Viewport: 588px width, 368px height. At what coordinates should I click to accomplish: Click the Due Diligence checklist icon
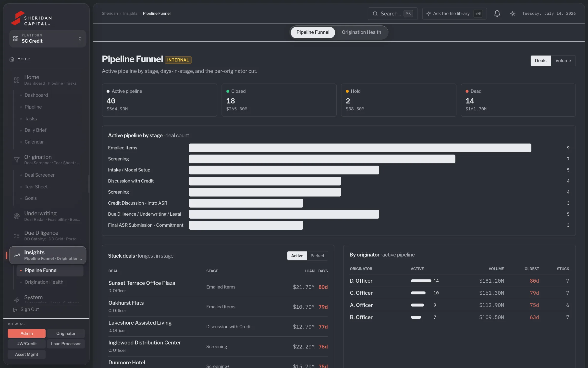[17, 236]
